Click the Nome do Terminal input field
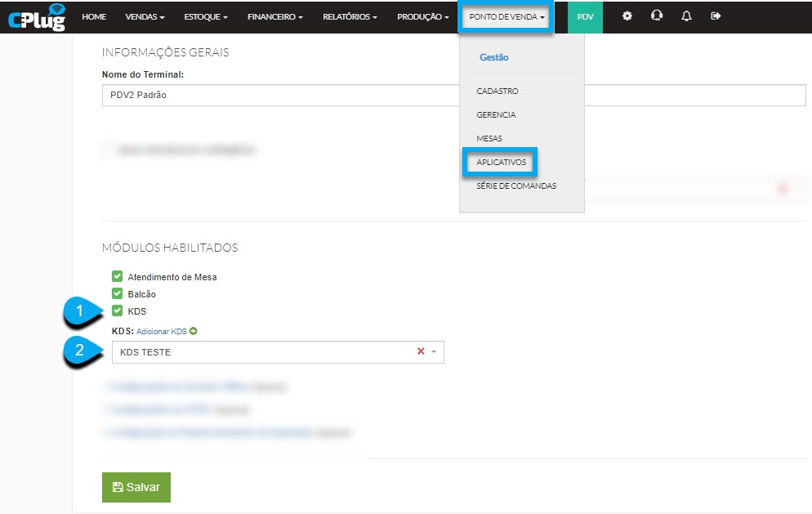 453,95
